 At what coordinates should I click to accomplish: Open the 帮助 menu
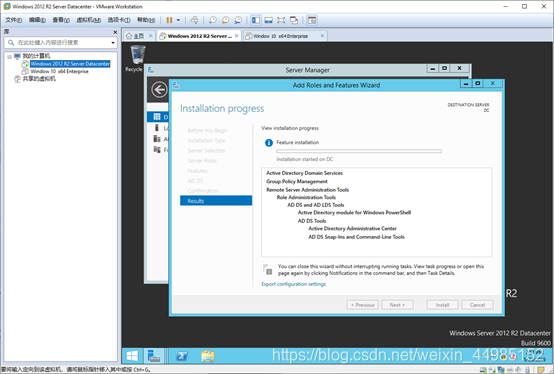(146, 20)
